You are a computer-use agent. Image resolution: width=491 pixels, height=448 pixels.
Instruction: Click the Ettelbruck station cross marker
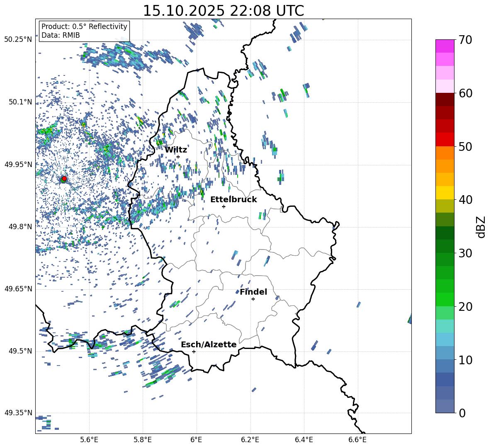[224, 206]
